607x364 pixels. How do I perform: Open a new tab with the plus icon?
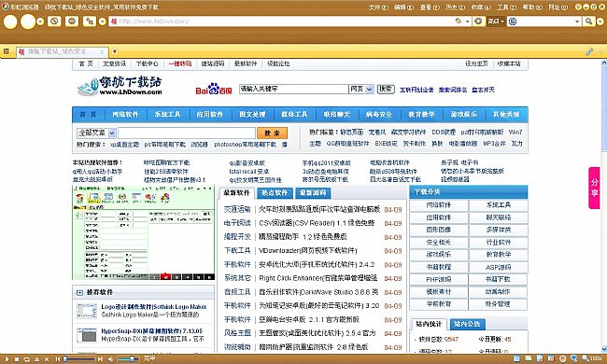coord(114,51)
